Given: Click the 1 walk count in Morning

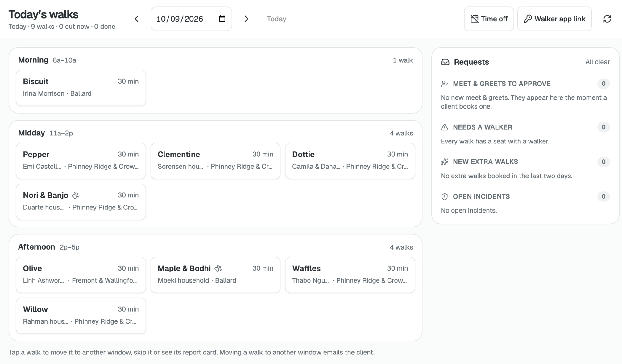Looking at the screenshot, I should [403, 60].
